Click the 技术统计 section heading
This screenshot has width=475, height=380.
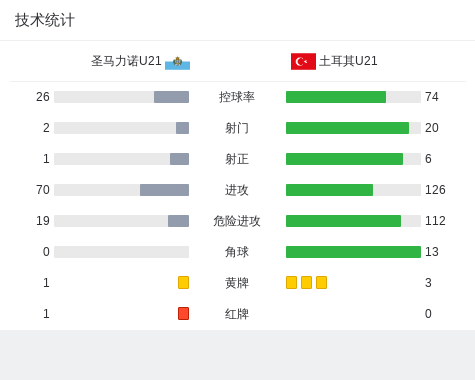point(45,20)
